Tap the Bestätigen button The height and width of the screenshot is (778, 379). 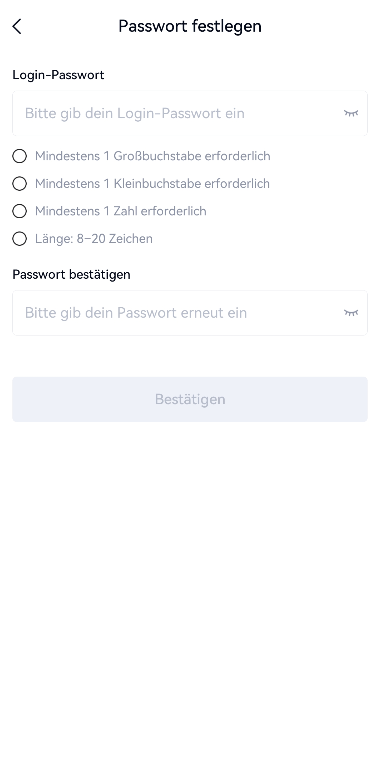[190, 399]
